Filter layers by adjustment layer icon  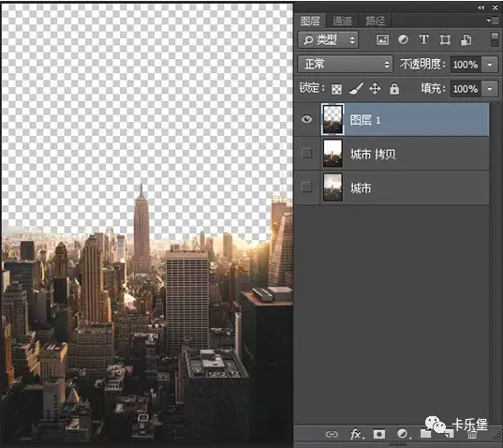coord(403,39)
